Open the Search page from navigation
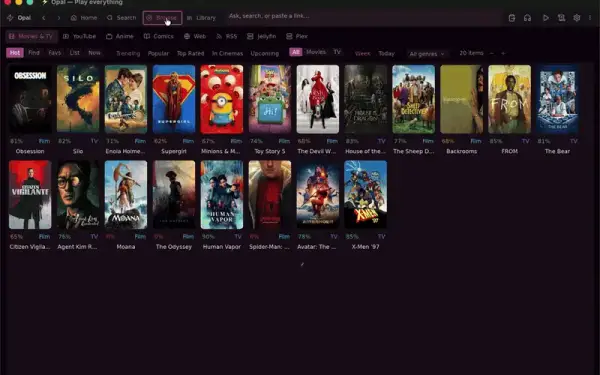600x375 pixels. (121, 18)
